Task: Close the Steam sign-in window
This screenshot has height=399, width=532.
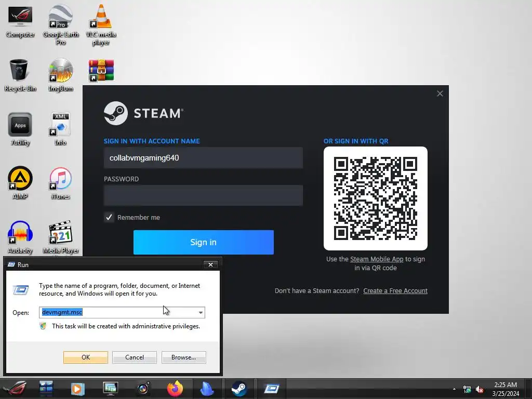Action: [440, 94]
